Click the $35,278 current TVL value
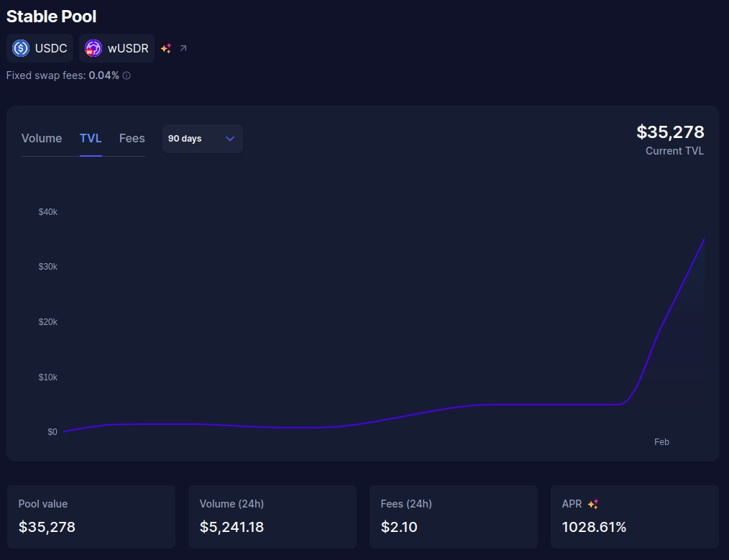 (x=670, y=132)
